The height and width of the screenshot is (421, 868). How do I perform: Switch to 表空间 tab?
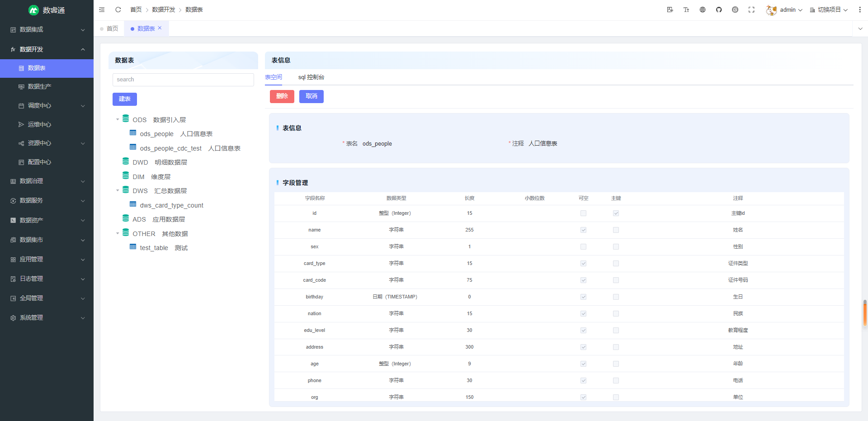click(274, 77)
